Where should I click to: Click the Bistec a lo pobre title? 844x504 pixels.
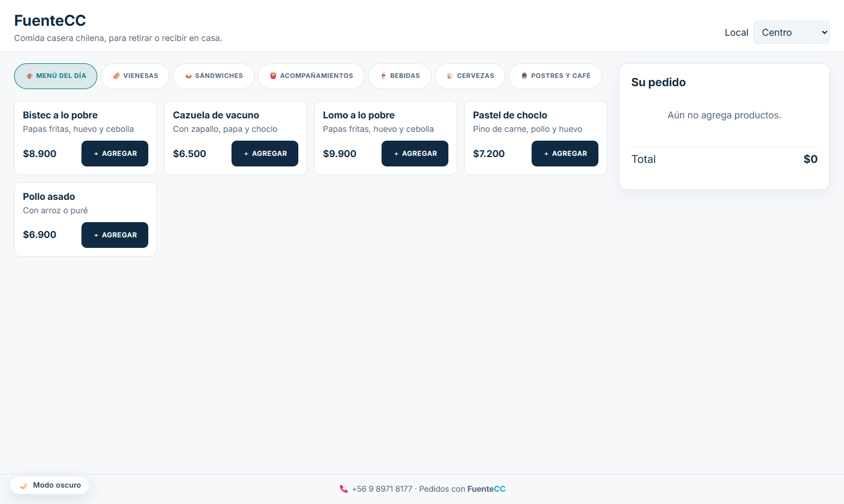click(60, 115)
